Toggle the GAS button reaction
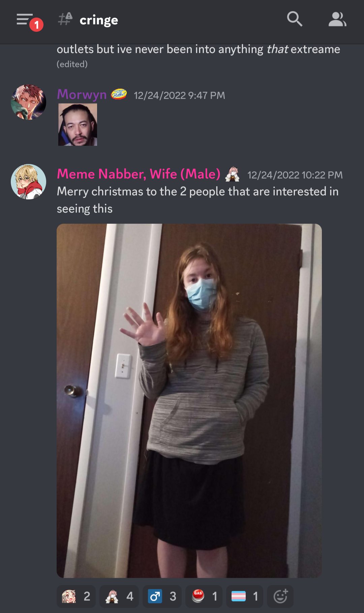Screen dimensions: 364x613 click(x=204, y=596)
